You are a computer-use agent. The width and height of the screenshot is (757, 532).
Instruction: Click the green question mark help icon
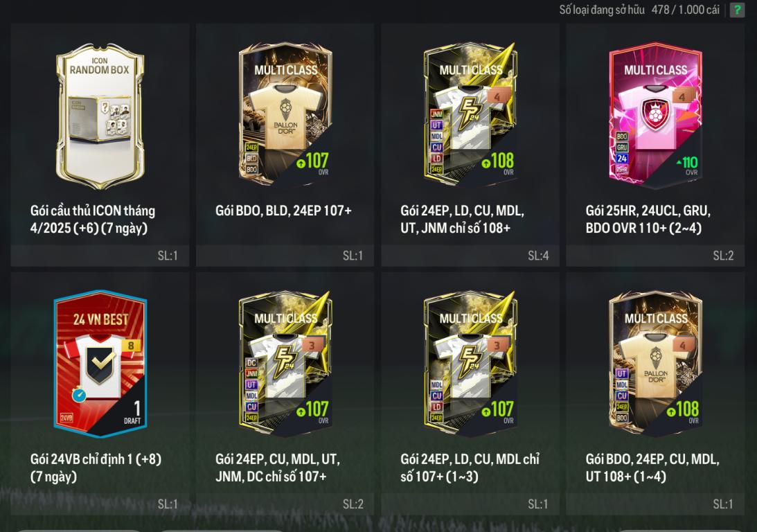tap(737, 10)
